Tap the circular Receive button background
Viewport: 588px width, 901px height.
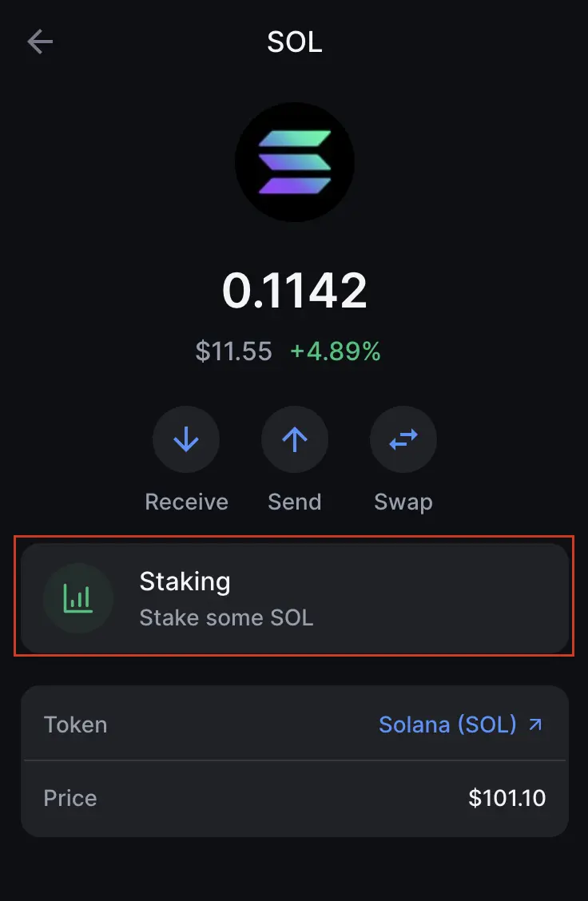coord(185,439)
